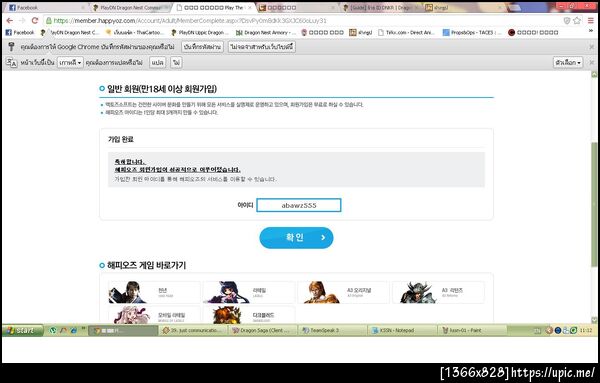This screenshot has width=600, height=383.
Task: Open the A3 리턴즈 game card
Action: (438, 292)
